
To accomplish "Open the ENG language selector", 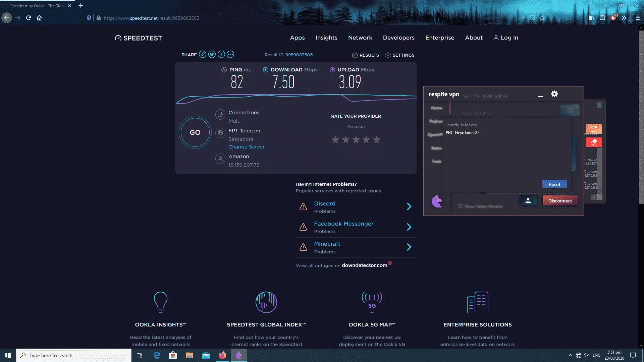I will (596, 355).
